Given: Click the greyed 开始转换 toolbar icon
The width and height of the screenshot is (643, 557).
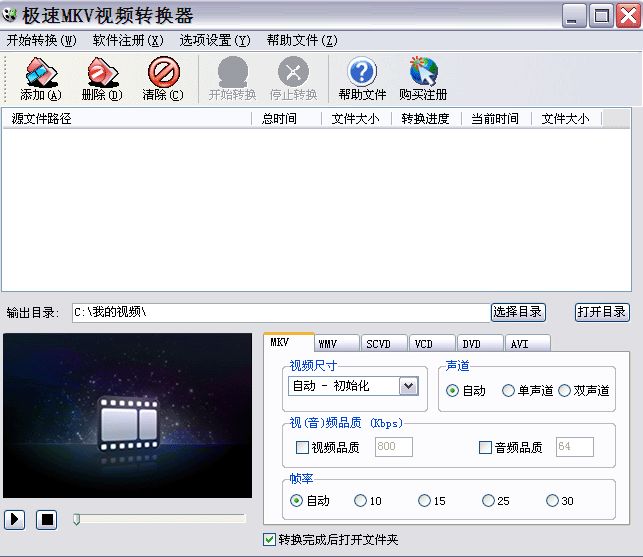Looking at the screenshot, I should (233, 72).
